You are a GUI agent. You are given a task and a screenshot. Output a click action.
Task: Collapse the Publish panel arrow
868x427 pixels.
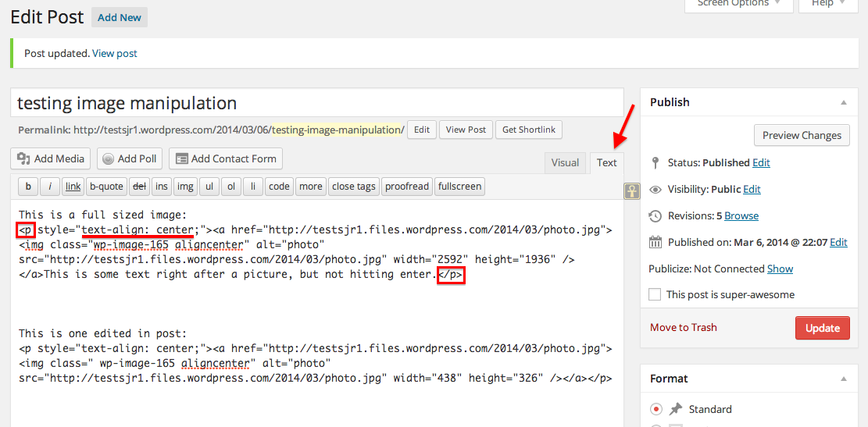844,102
